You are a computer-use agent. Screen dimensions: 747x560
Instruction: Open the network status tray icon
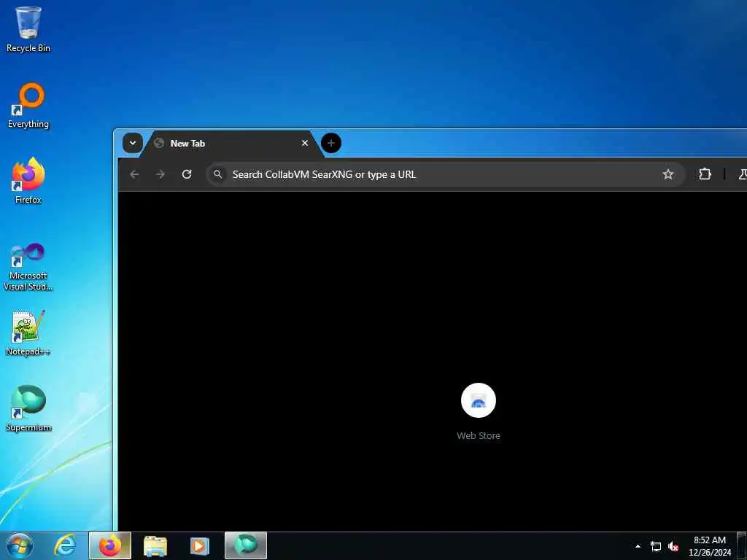(x=656, y=546)
